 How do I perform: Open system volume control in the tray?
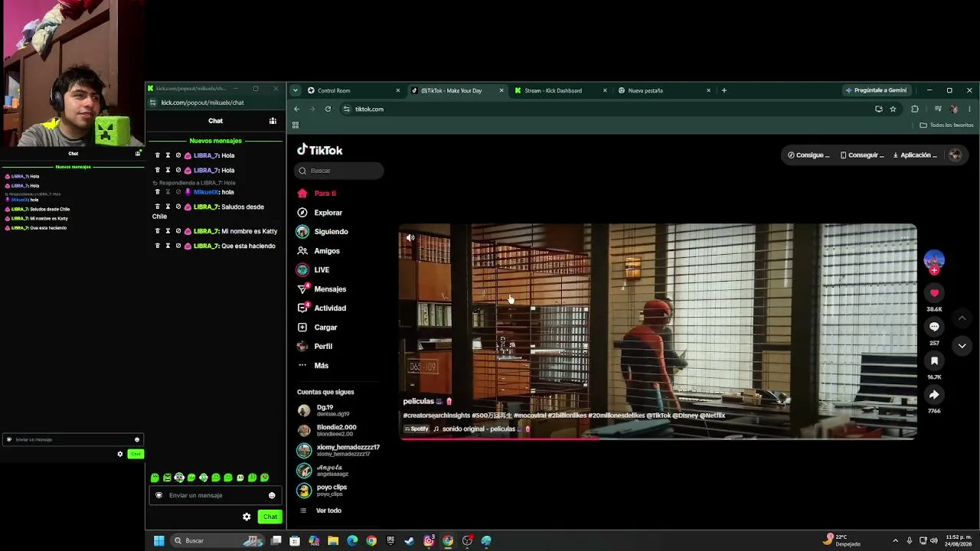933,540
